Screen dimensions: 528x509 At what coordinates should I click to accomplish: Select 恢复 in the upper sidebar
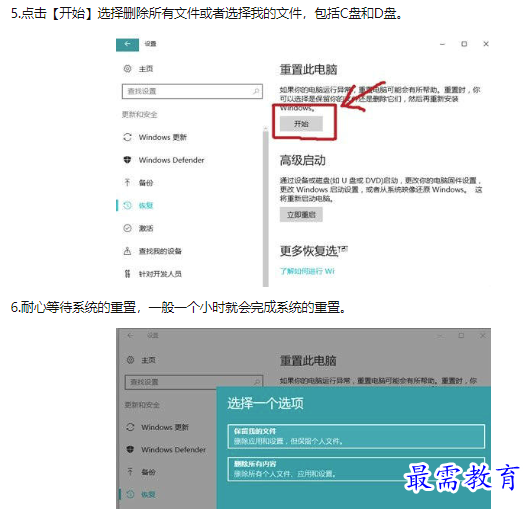[146, 205]
